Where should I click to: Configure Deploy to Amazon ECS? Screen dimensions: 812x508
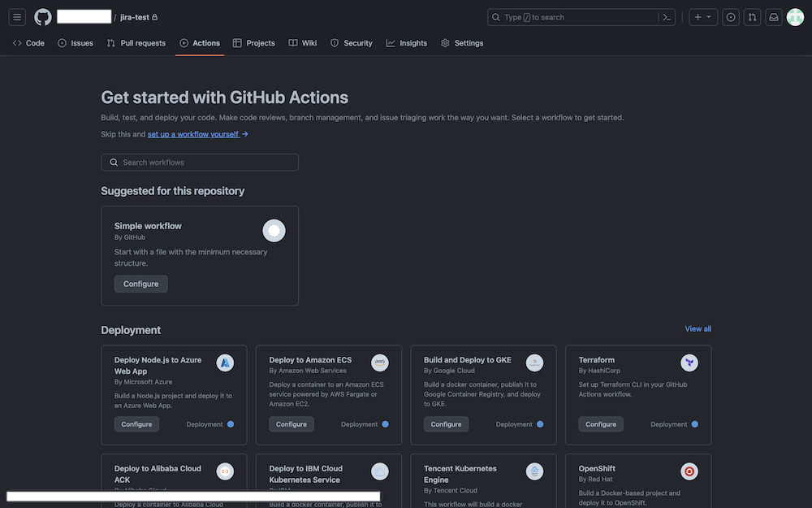[x=291, y=424]
